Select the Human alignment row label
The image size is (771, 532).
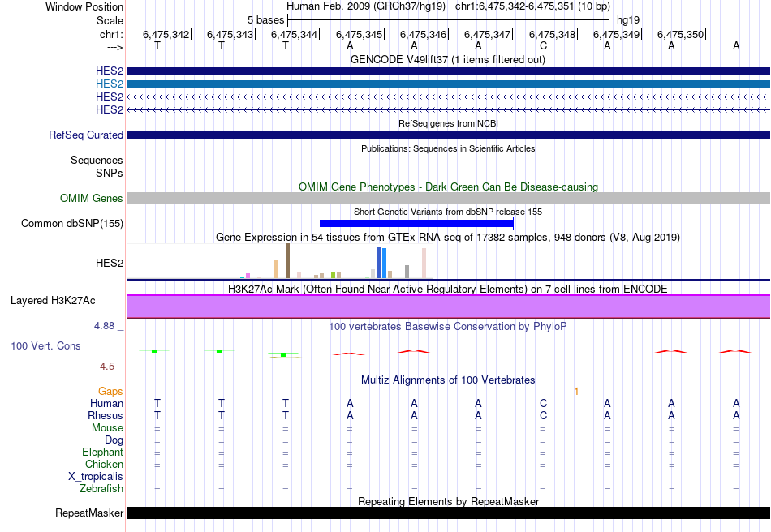(x=106, y=403)
